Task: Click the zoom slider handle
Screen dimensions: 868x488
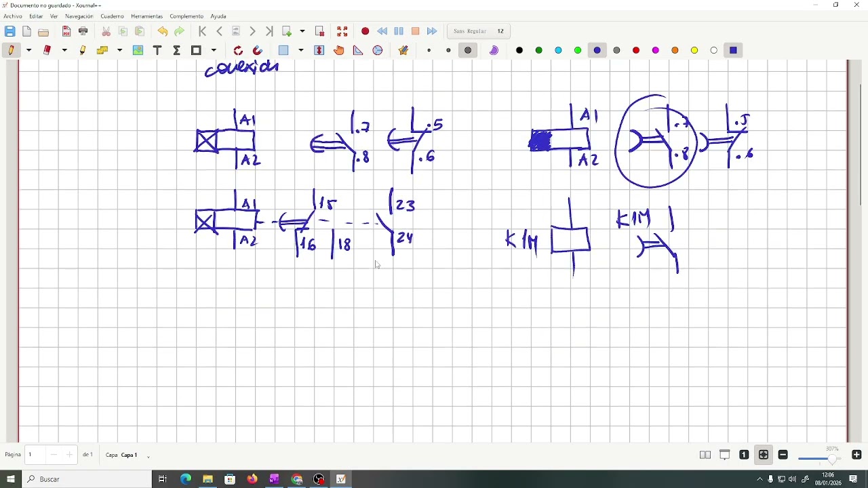Action: tap(833, 460)
